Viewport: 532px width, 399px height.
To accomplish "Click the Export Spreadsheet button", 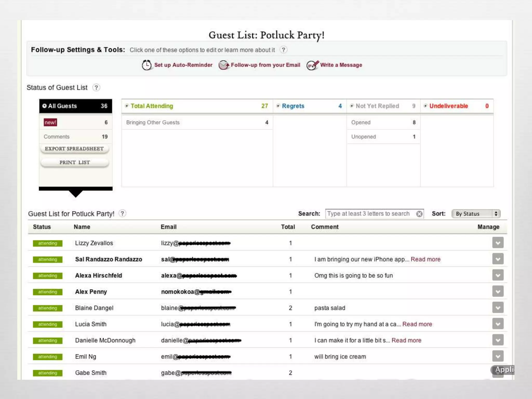I will click(x=74, y=149).
